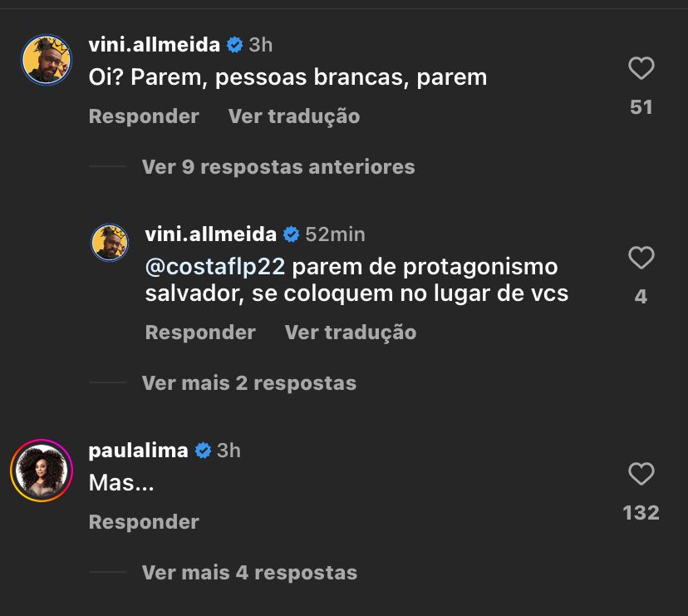
Task: Like paulalima's "Mas..." comment
Action: coord(641,474)
